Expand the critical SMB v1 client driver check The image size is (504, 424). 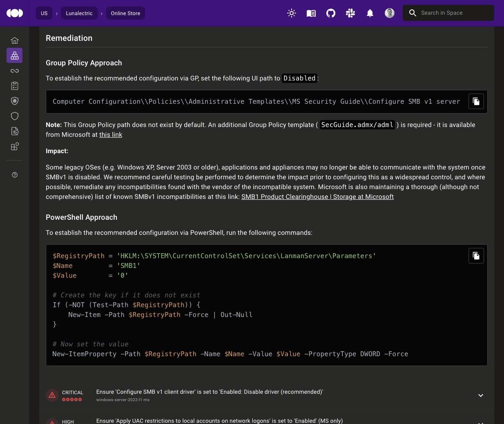481,395
